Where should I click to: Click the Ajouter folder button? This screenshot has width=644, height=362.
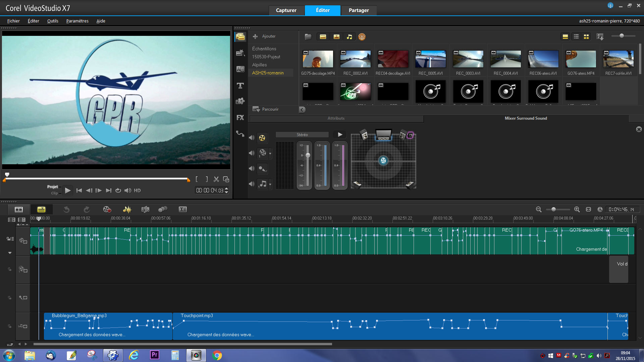(x=264, y=36)
